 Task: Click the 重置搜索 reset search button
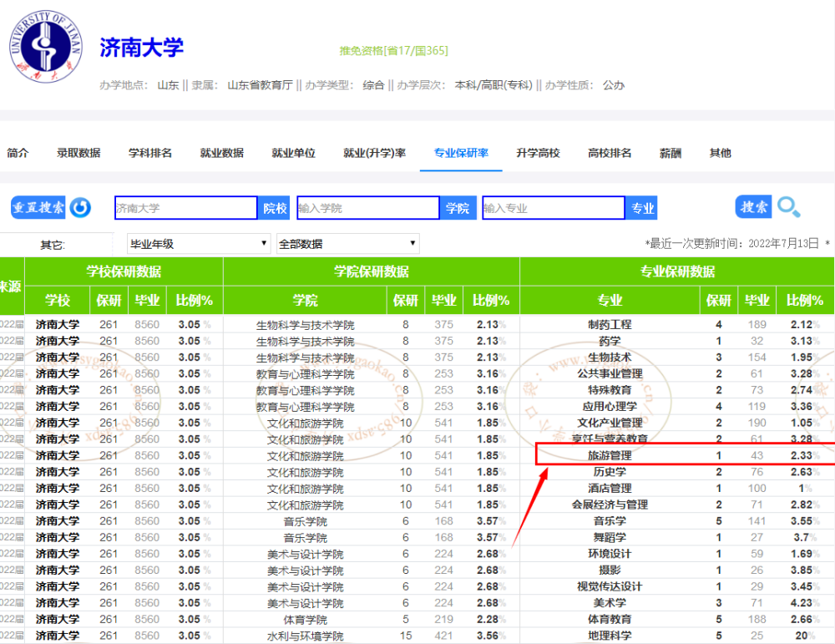click(38, 208)
